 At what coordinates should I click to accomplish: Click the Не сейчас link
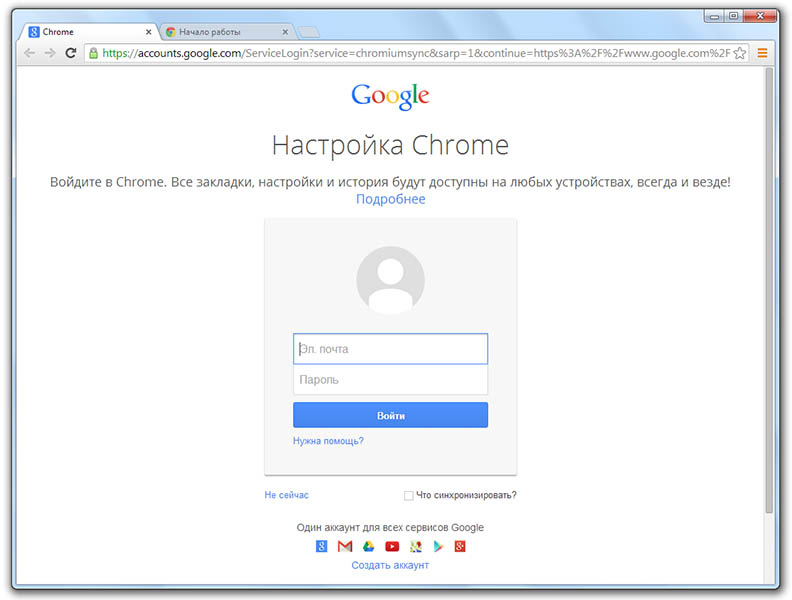pos(286,495)
